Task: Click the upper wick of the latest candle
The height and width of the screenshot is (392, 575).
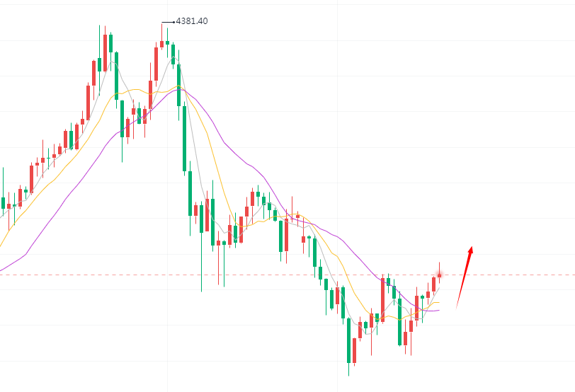Action: tap(439, 267)
